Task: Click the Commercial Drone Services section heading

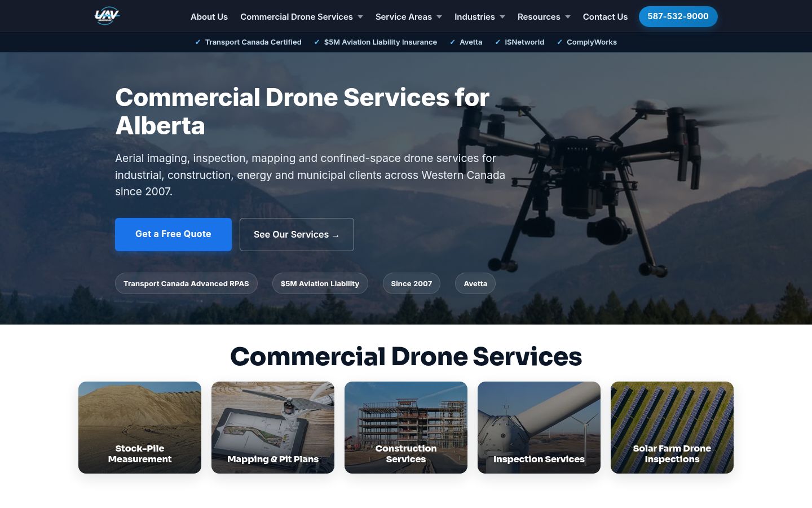Action: click(406, 356)
